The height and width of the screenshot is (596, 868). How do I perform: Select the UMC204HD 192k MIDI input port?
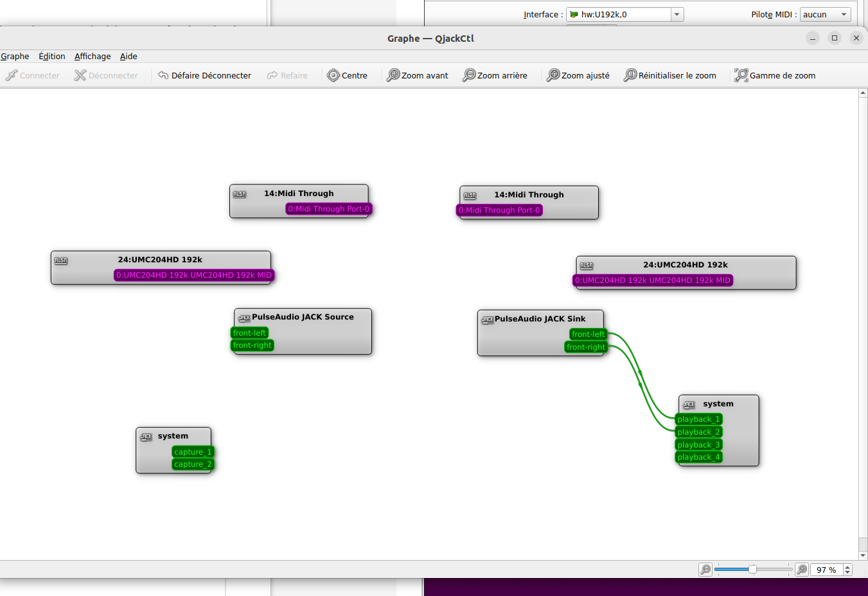(x=653, y=280)
